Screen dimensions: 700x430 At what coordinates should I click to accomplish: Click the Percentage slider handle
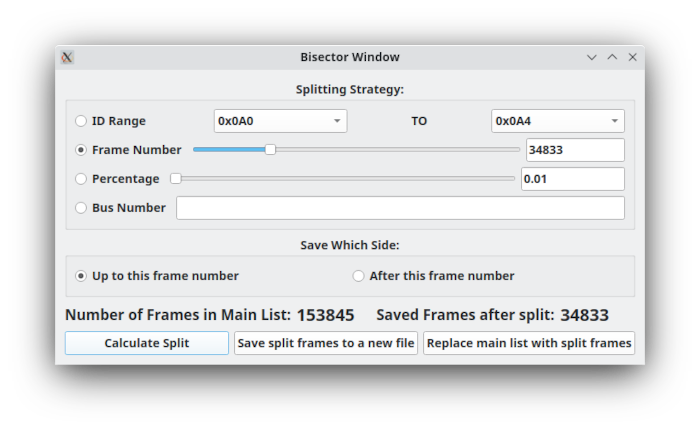[176, 179]
